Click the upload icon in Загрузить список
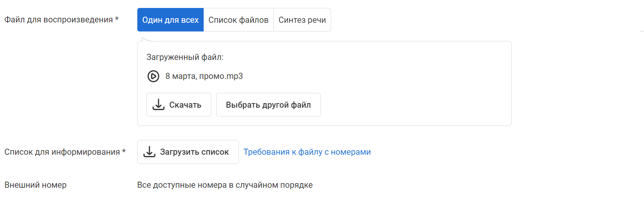Image resolution: width=644 pixels, height=201 pixels. pos(149,152)
